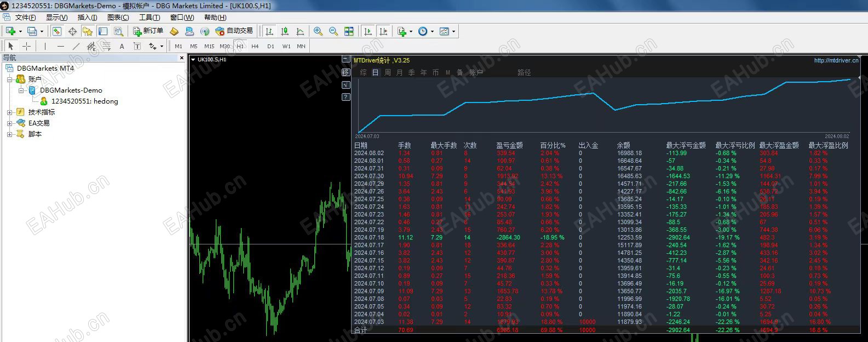Select the 周 weekly statistics tab
The height and width of the screenshot is (342, 868).
pyautogui.click(x=388, y=72)
